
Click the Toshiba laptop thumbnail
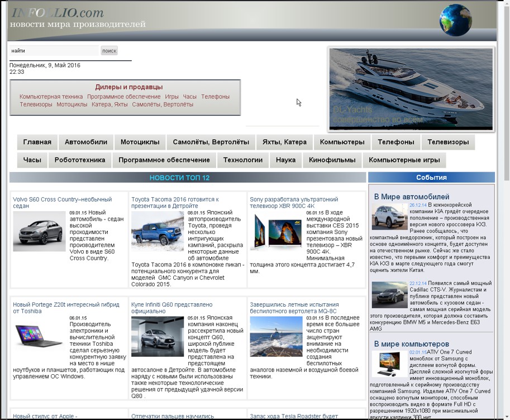point(39,336)
